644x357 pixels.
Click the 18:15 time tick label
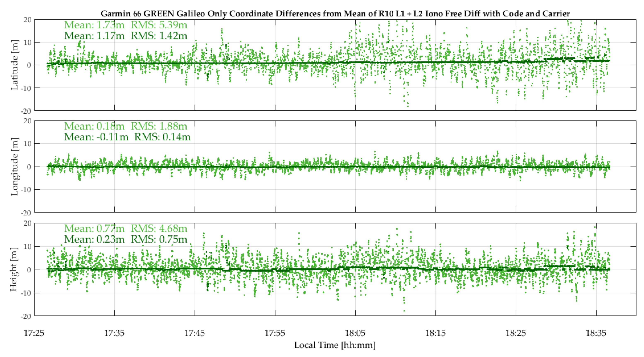[x=435, y=333]
